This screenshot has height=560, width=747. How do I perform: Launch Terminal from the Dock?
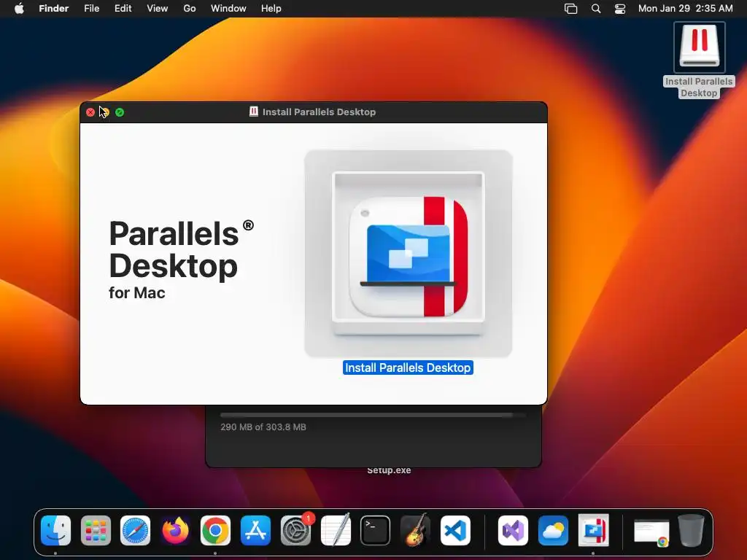(x=376, y=531)
